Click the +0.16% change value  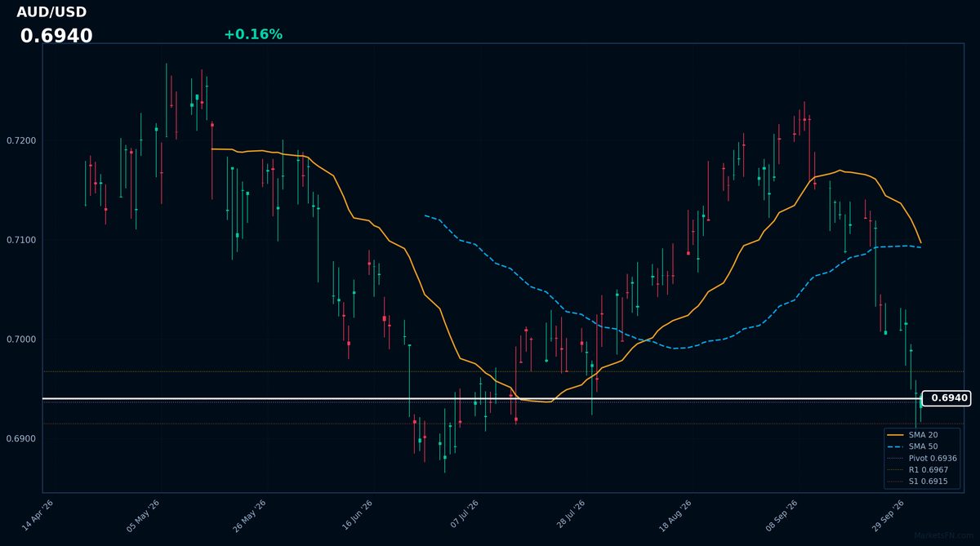pos(253,34)
